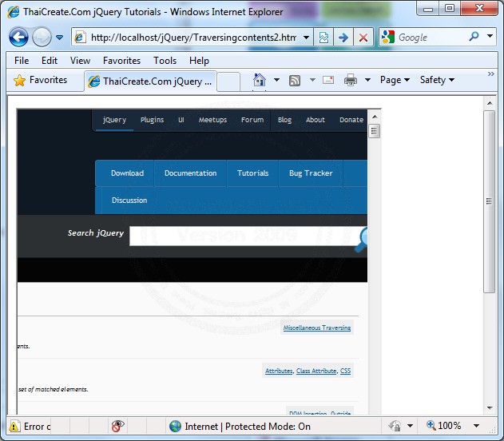Open the Forum nav link

point(252,120)
